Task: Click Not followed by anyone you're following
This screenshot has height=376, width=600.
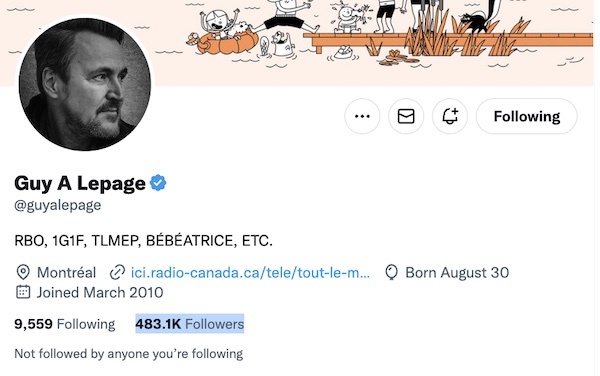Action: (x=129, y=353)
